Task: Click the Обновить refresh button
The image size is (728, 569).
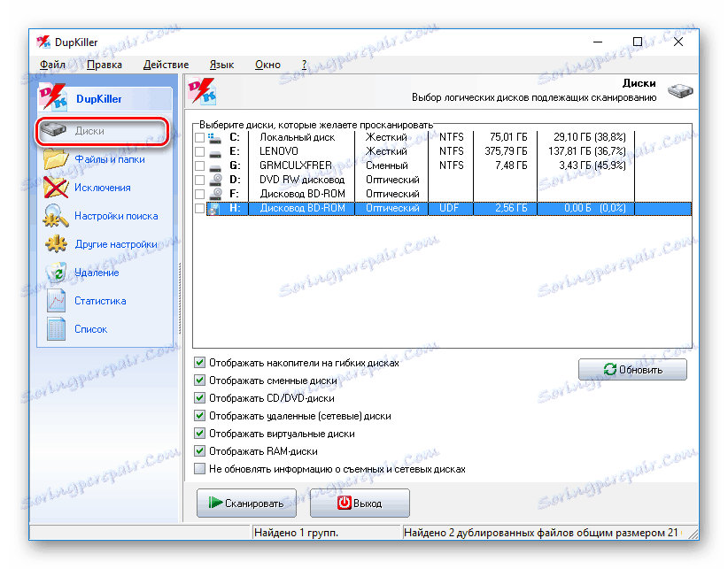Action: coord(632,369)
